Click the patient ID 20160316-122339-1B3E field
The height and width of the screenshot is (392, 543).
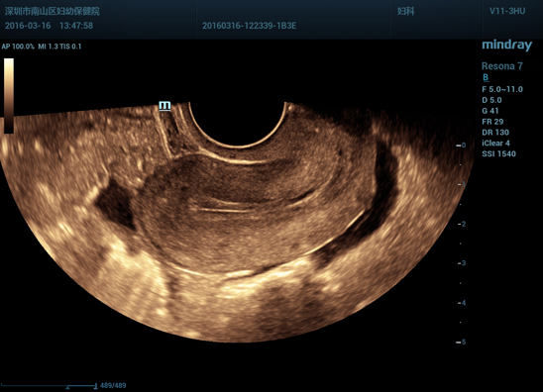(x=250, y=26)
